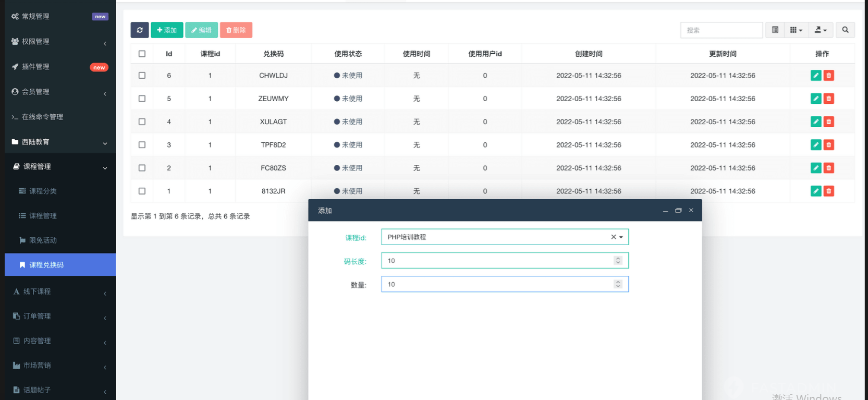868x400 pixels.
Task: Check the row with code CHWLDJ
Action: click(x=142, y=76)
